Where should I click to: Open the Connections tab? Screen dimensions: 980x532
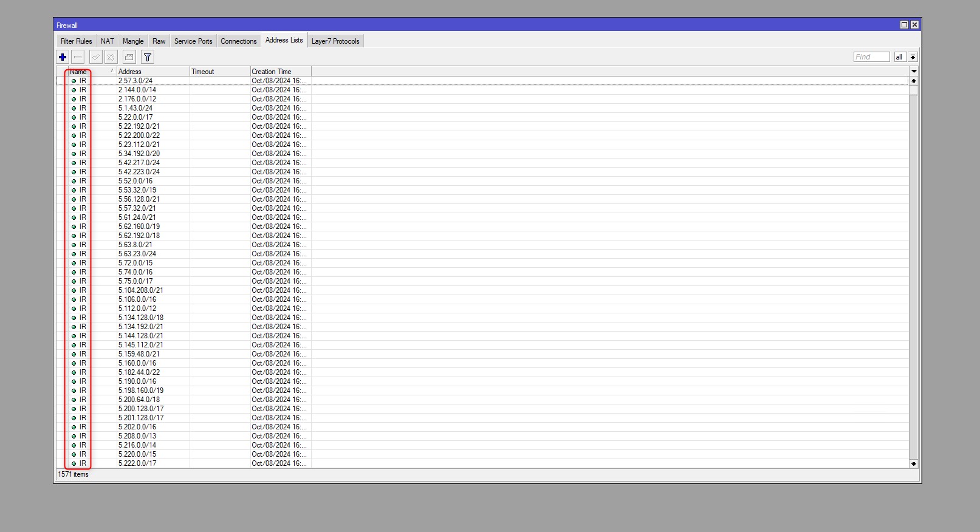point(239,41)
